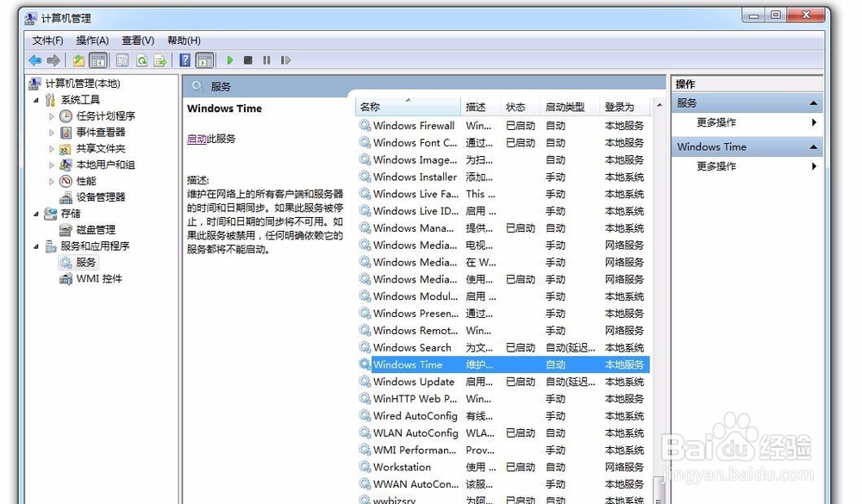Screen dimensions: 862x504
Task: Open the 查看(V) menu
Action: (138, 40)
